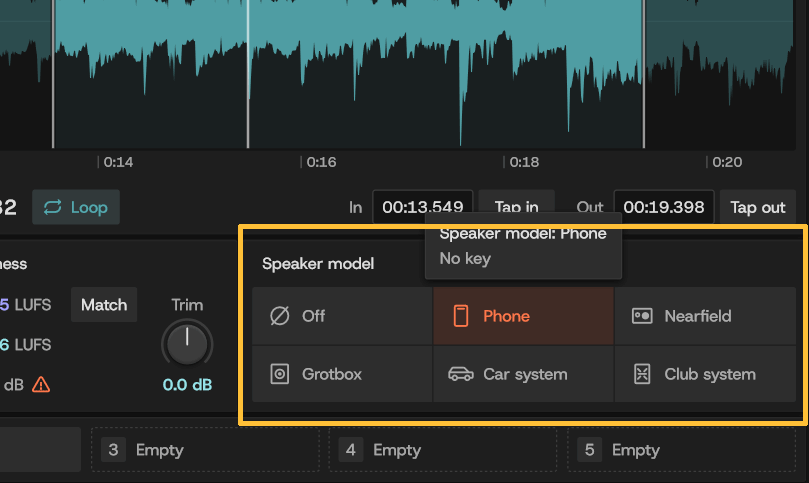The height and width of the screenshot is (483, 809).
Task: Click the 0:14 timeline marker
Action: (118, 162)
